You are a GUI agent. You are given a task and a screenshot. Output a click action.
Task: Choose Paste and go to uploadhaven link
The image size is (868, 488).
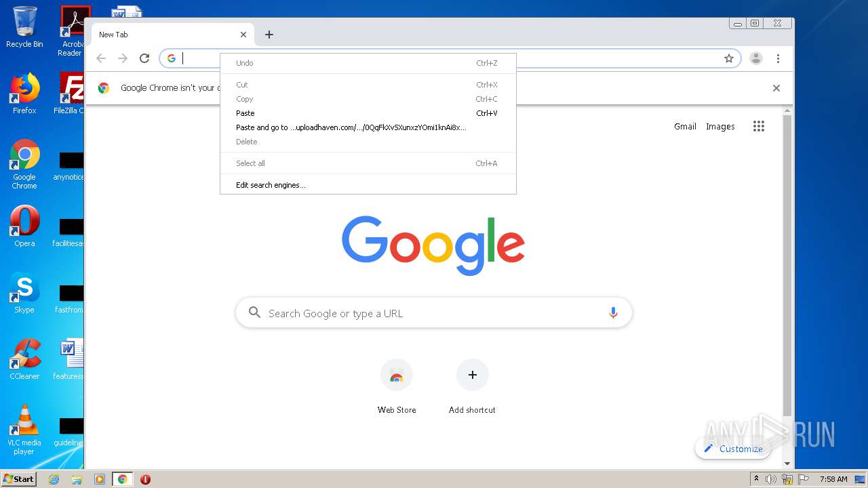(x=368, y=127)
